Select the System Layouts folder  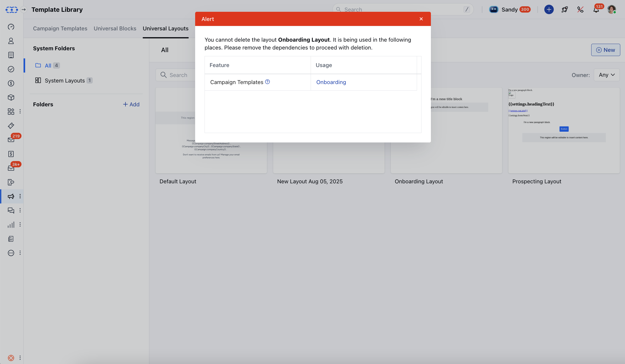click(65, 81)
